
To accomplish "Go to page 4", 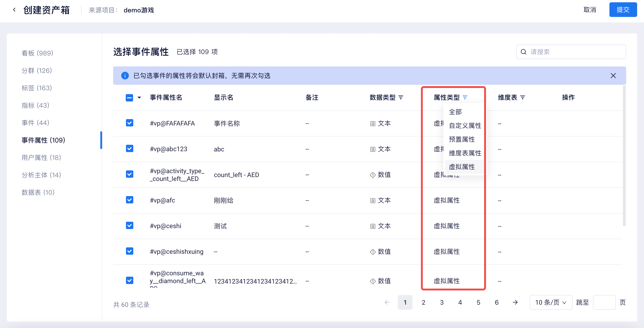I will (x=460, y=302).
